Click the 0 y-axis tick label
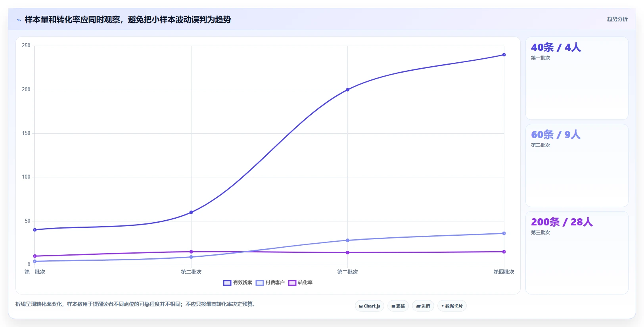Viewport: 644px width, 327px height. pos(29,265)
